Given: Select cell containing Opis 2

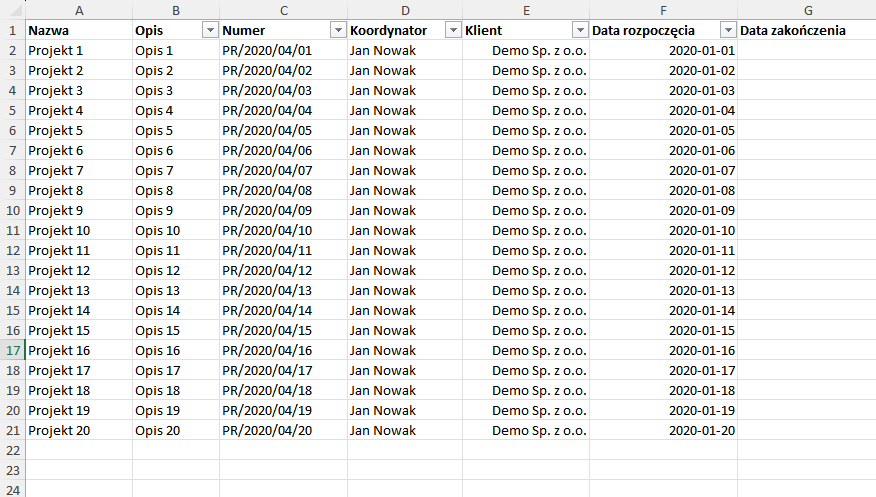Looking at the screenshot, I should 176,71.
